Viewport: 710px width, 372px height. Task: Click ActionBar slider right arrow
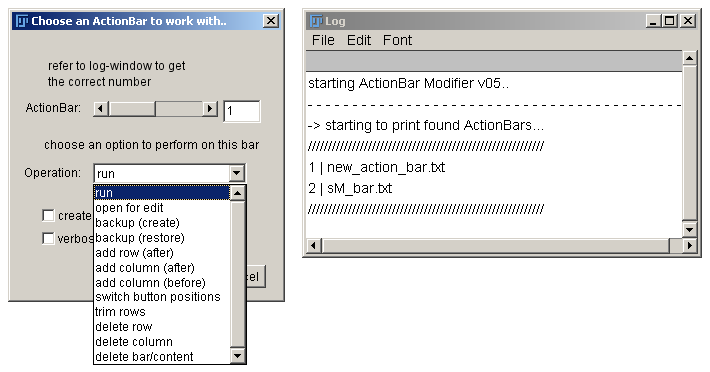click(209, 109)
